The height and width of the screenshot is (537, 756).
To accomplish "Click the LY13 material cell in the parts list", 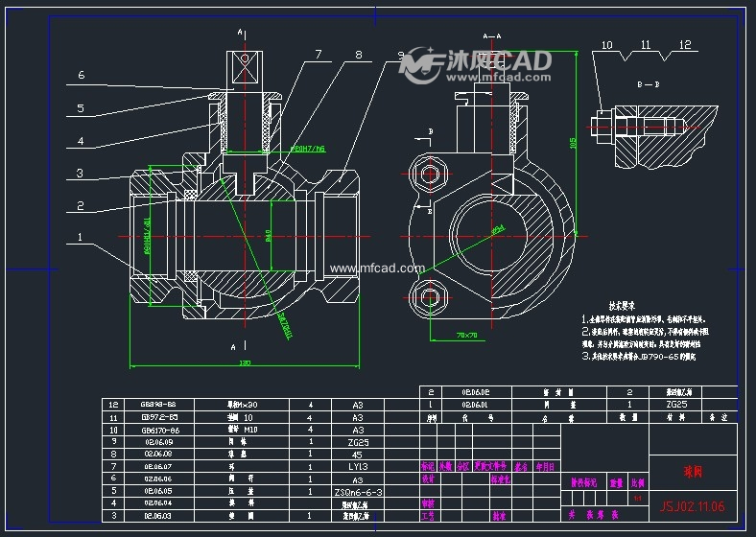I will pos(358,466).
